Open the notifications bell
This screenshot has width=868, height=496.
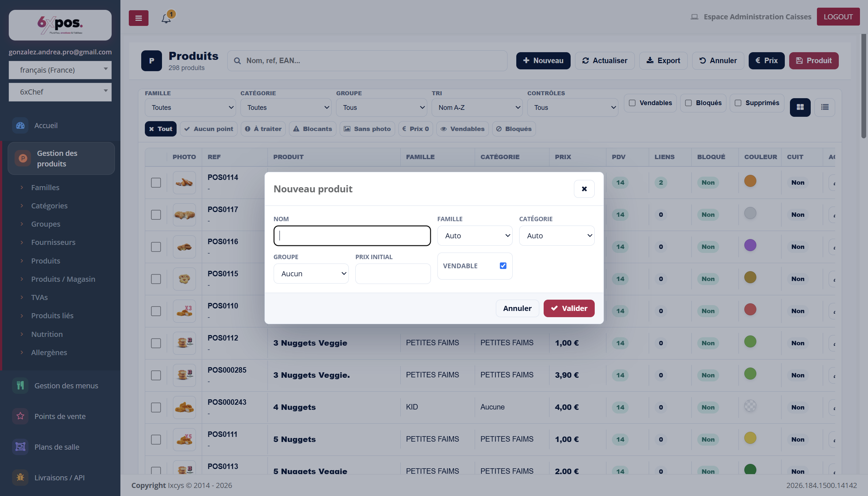click(166, 18)
